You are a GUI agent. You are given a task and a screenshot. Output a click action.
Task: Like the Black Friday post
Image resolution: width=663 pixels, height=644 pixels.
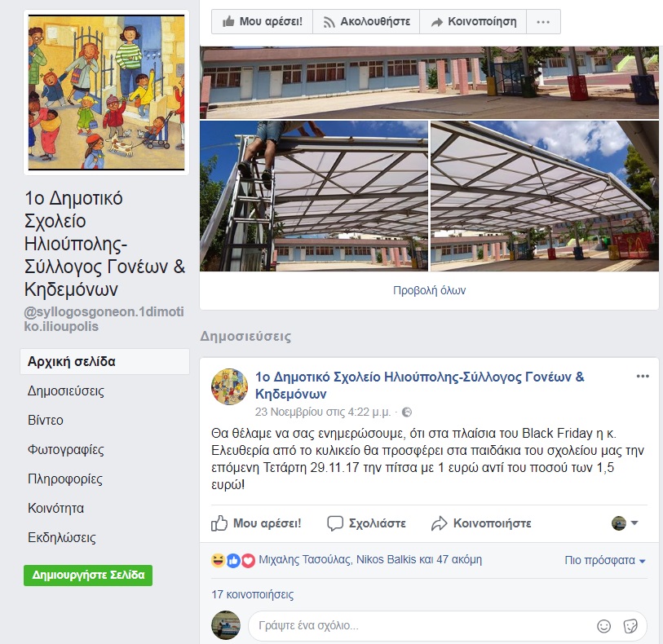click(256, 523)
